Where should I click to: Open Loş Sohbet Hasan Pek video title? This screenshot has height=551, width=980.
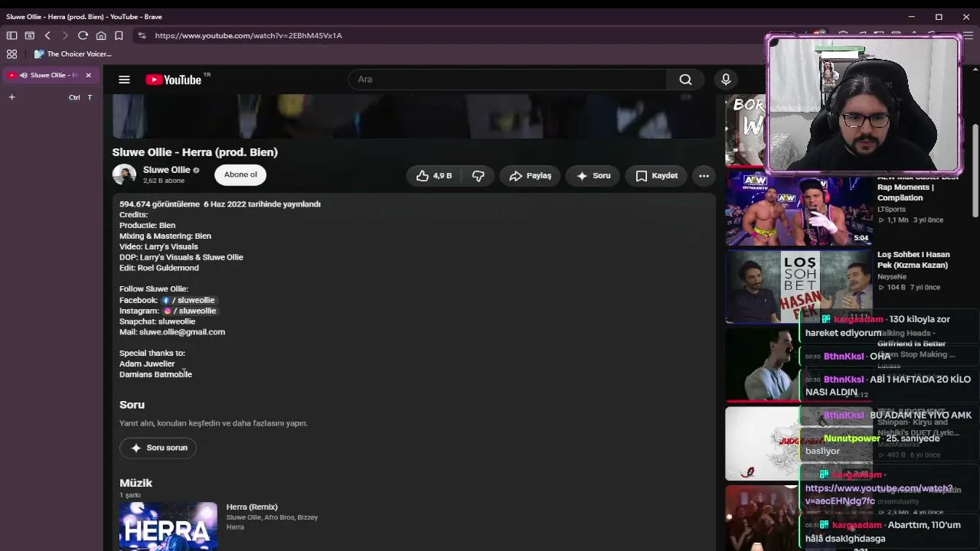coord(913,260)
